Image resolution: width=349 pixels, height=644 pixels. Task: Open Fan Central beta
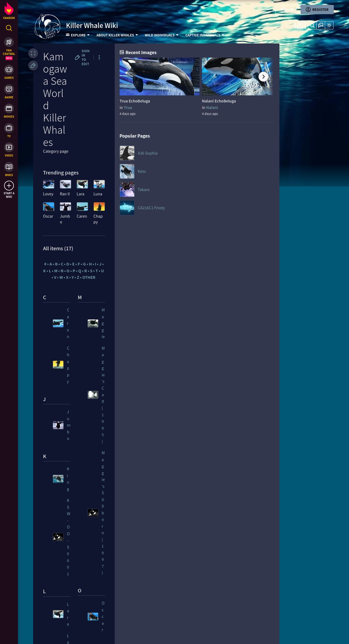[x=9, y=49]
